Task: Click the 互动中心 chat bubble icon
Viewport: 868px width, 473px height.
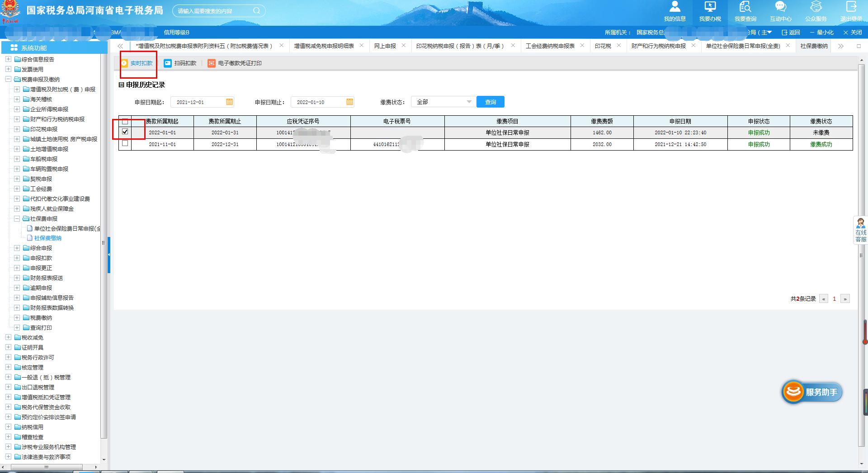Action: pos(780,8)
